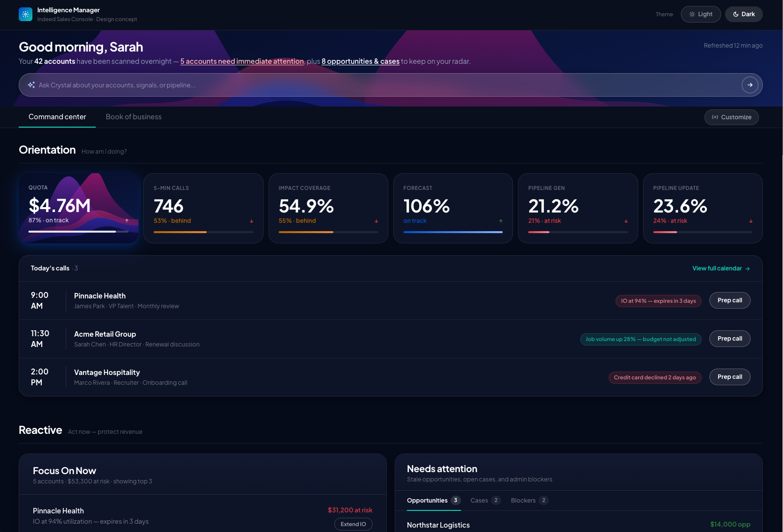Click the 5-Min Calls down-arrow indicator
Image resolution: width=783 pixels, height=532 pixels.
click(x=251, y=221)
